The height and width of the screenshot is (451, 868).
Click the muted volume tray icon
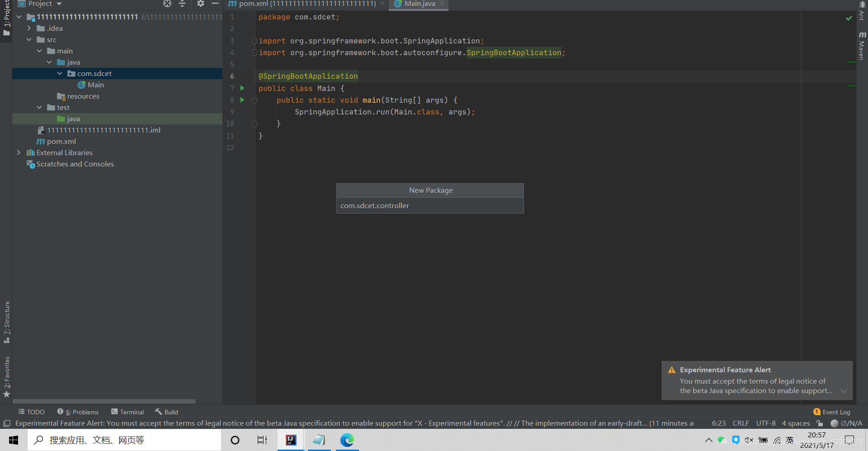pos(749,440)
